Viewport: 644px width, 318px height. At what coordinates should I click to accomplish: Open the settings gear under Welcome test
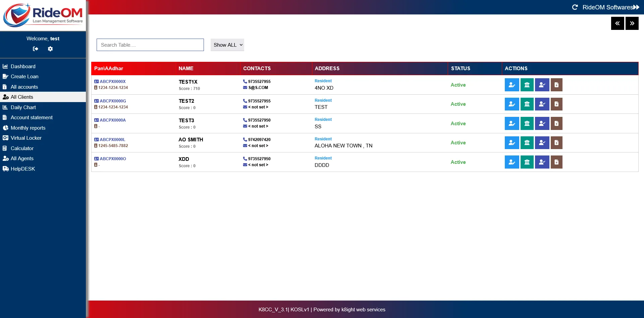[x=50, y=49]
